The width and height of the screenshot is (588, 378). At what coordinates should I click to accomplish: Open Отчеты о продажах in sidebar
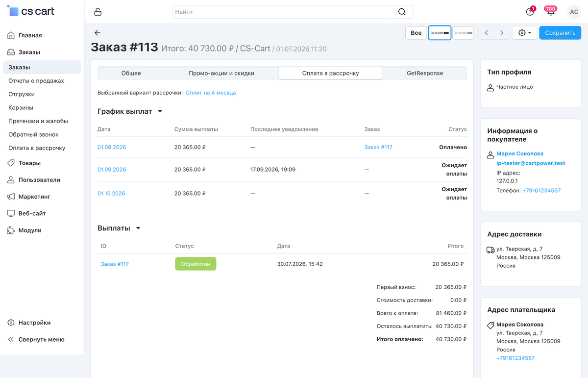tap(36, 81)
